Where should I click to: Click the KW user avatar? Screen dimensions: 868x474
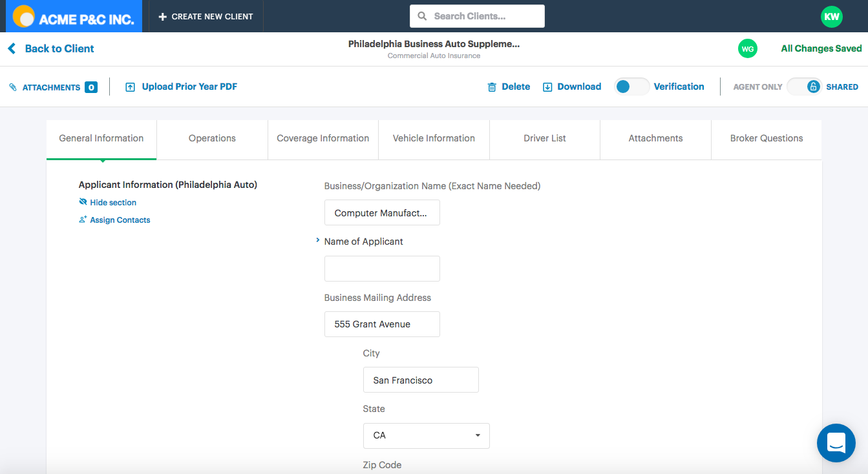coord(831,17)
